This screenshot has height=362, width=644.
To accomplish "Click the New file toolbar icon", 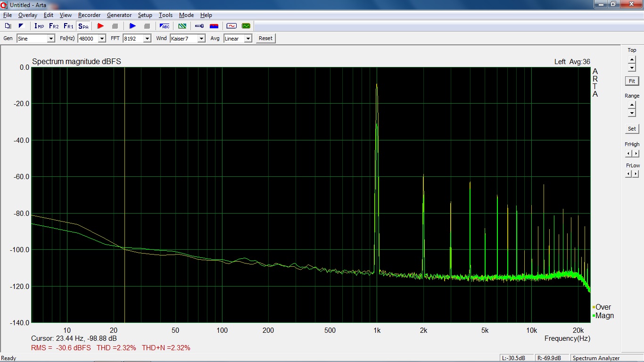I will (8, 26).
